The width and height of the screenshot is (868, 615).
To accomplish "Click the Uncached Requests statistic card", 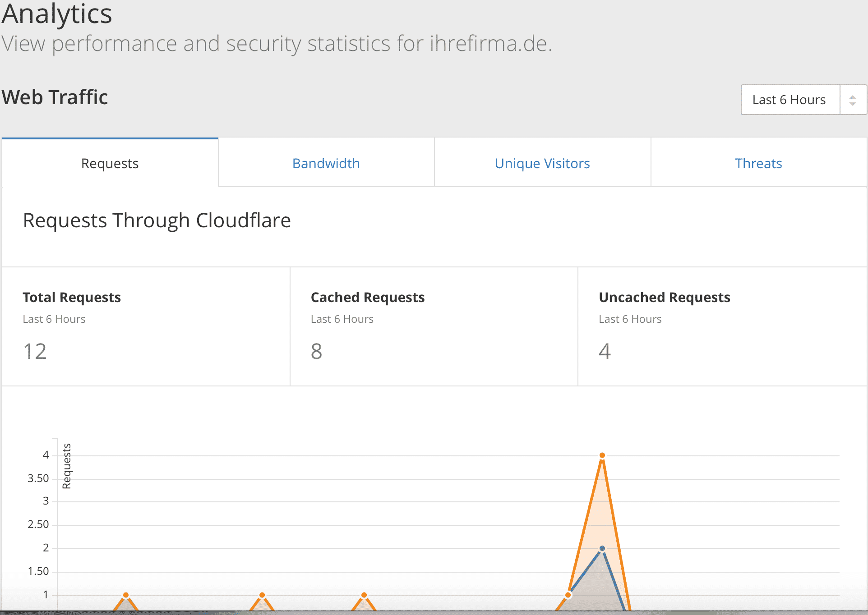I will (722, 326).
